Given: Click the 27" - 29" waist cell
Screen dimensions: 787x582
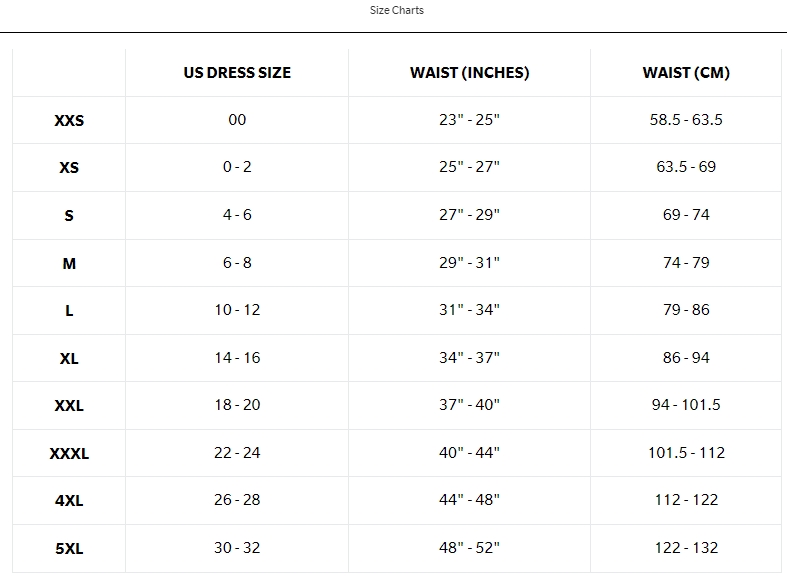Looking at the screenshot, I should coord(469,215).
